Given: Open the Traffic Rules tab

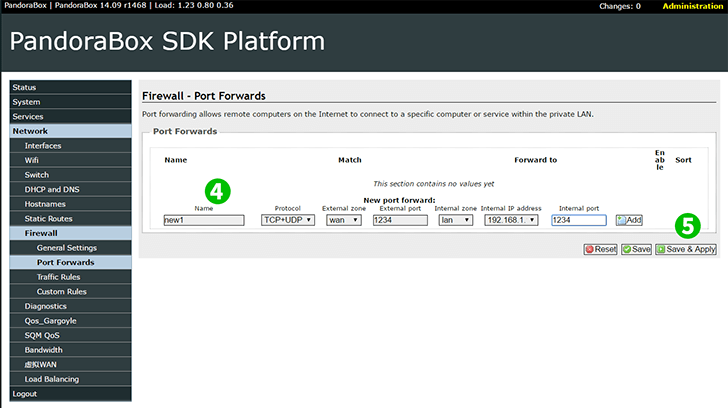Looking at the screenshot, I should click(71, 277).
